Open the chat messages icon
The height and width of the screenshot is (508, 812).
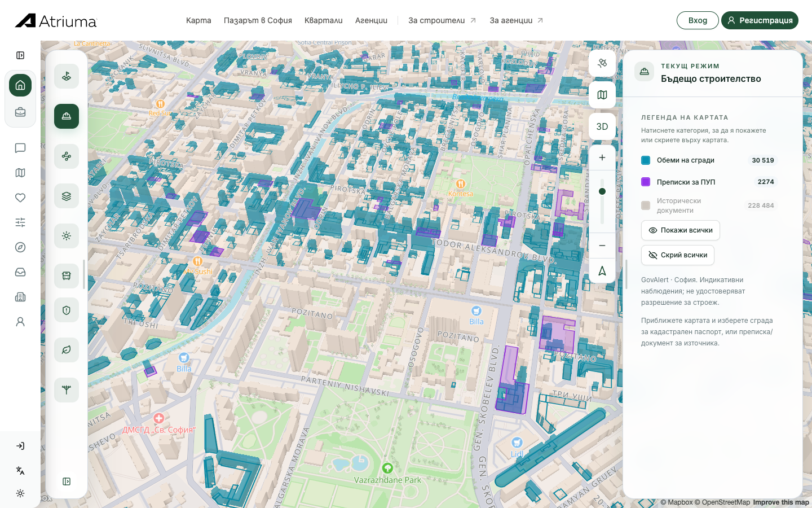tap(20, 148)
